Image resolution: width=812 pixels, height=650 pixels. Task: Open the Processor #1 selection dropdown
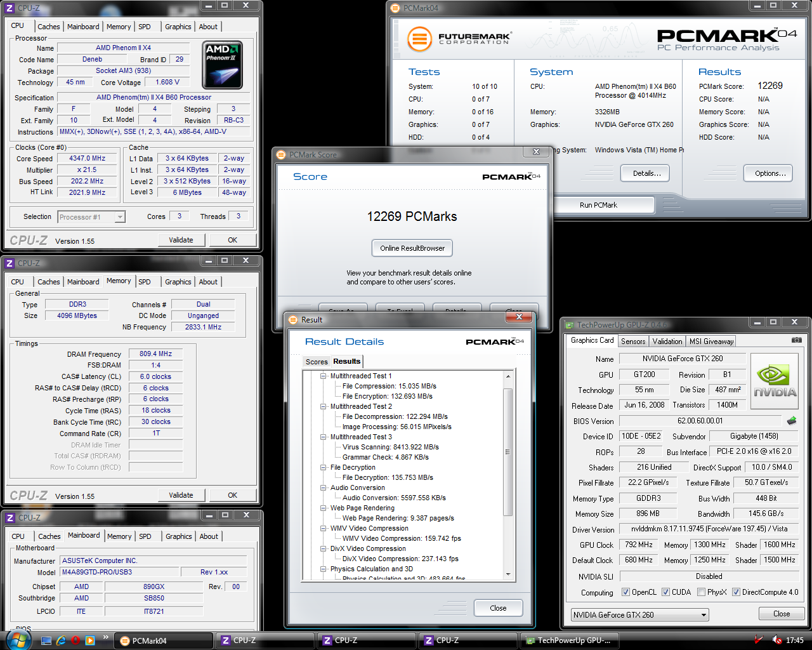(91, 217)
